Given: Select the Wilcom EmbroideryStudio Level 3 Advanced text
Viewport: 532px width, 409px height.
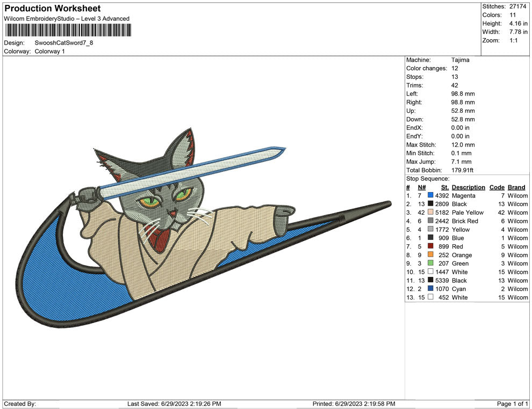Looking at the screenshot, I should point(67,19).
